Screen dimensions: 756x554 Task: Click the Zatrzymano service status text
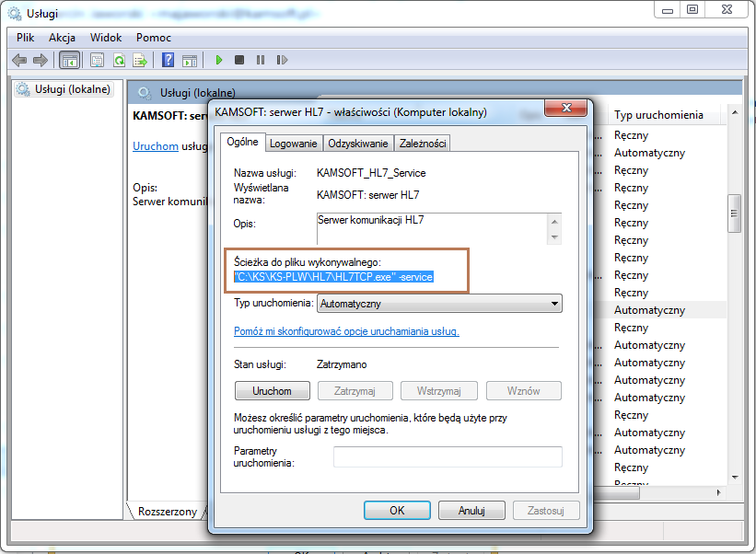click(342, 364)
